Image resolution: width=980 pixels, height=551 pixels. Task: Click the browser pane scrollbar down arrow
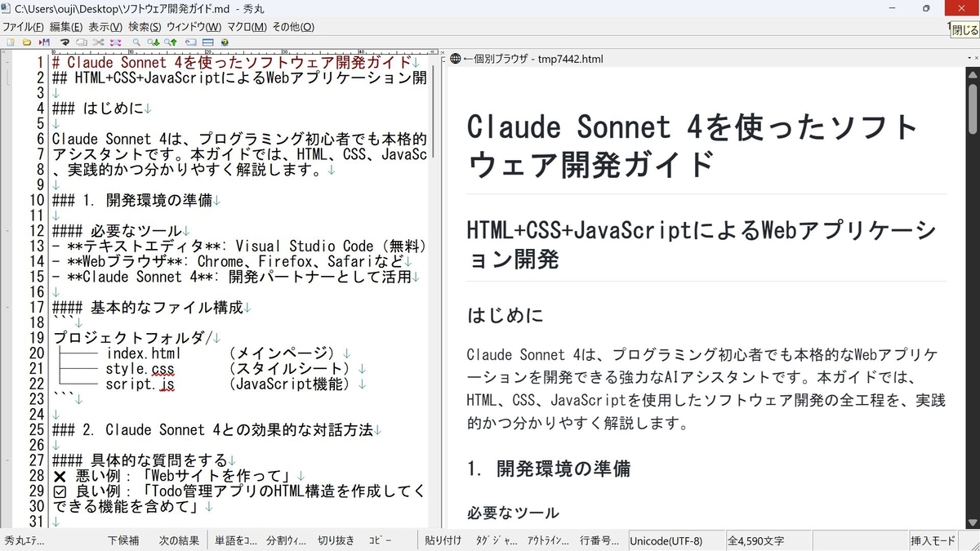point(973,522)
